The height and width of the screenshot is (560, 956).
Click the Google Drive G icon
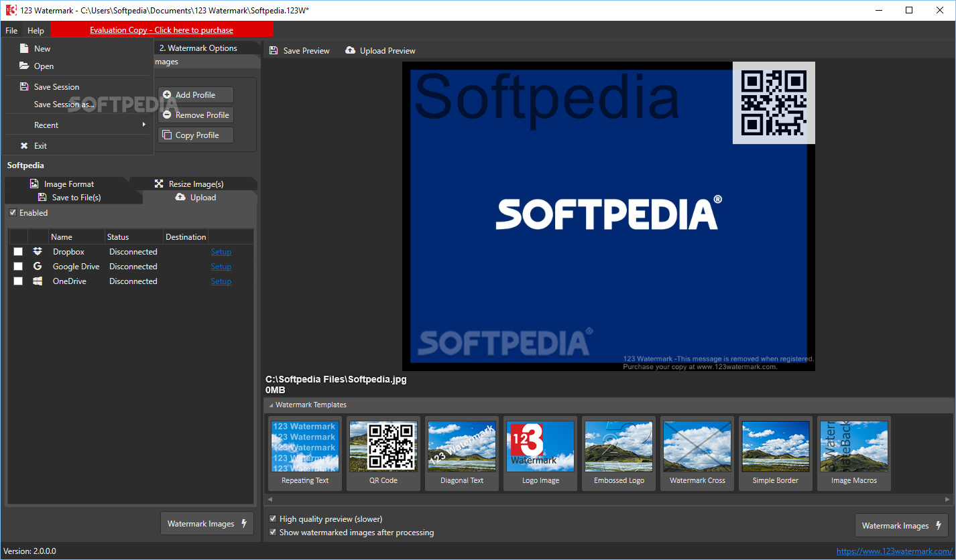38,266
